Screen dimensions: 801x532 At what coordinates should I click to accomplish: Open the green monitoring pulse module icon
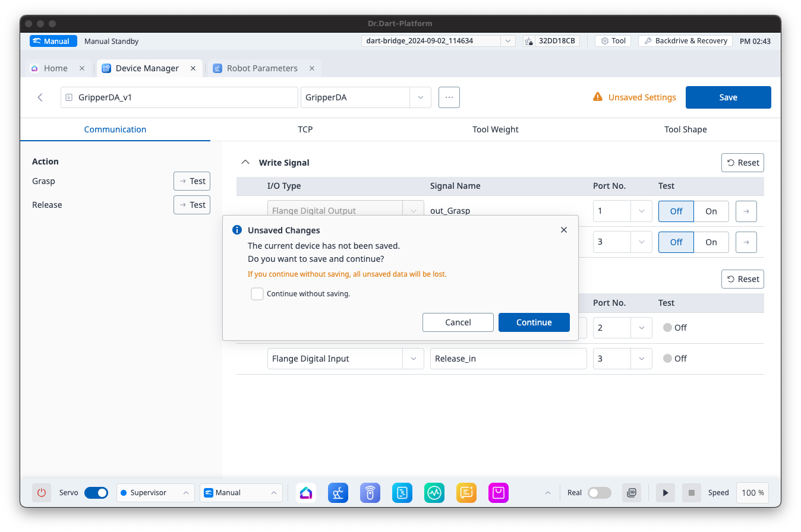pyautogui.click(x=434, y=493)
